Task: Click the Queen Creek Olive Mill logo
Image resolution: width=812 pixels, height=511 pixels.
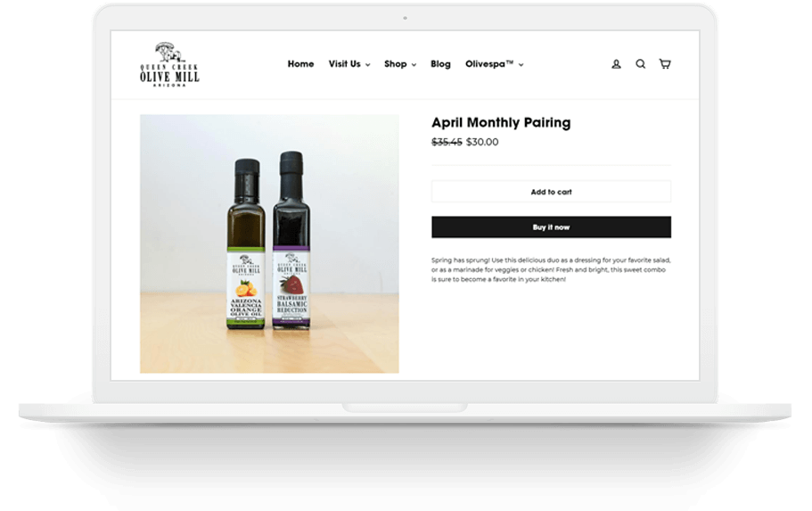Action: (169, 64)
